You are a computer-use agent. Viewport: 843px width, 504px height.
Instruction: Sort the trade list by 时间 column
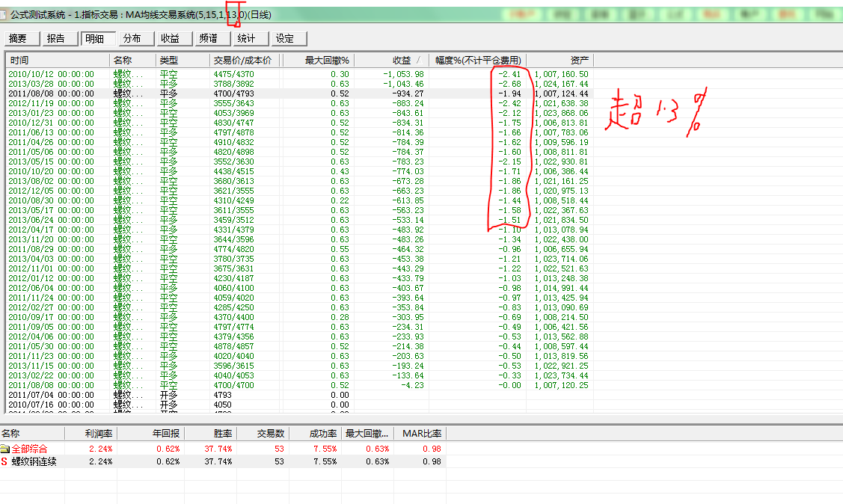57,60
